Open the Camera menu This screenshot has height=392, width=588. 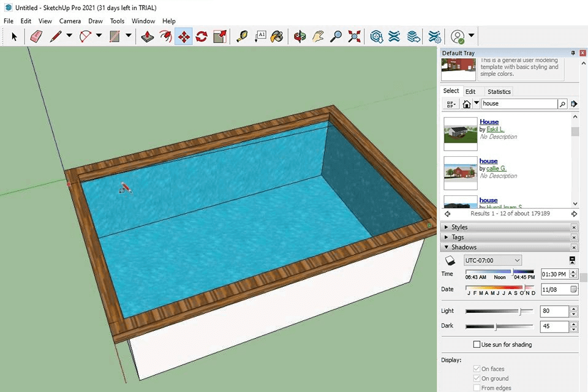pos(70,21)
